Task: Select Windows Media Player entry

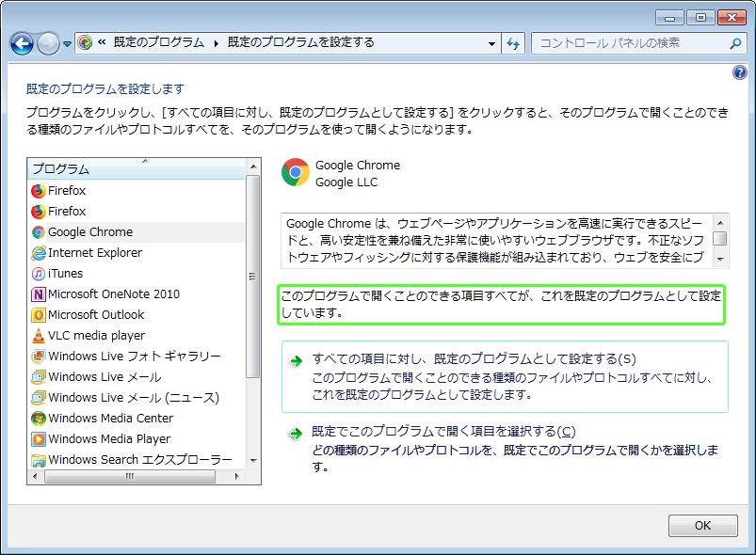Action: [x=109, y=439]
